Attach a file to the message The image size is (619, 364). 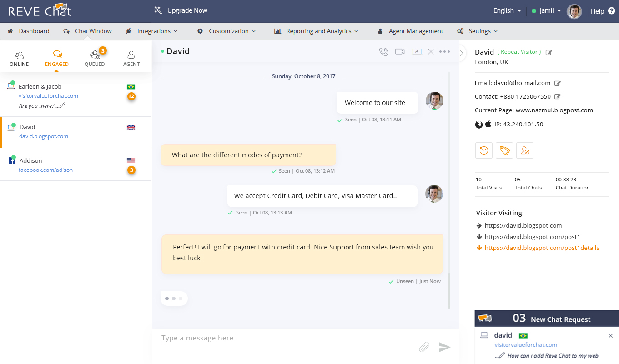click(423, 347)
